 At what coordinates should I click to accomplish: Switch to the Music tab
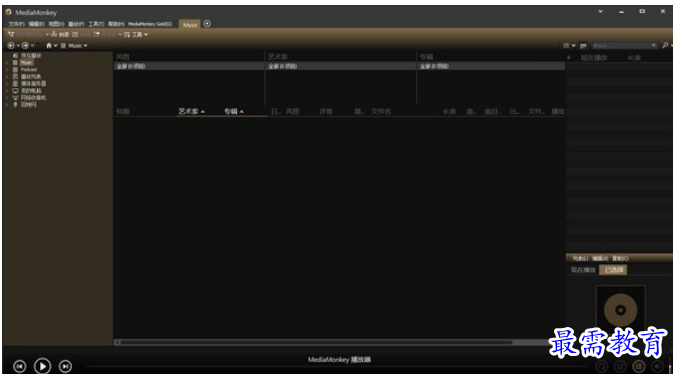click(190, 24)
